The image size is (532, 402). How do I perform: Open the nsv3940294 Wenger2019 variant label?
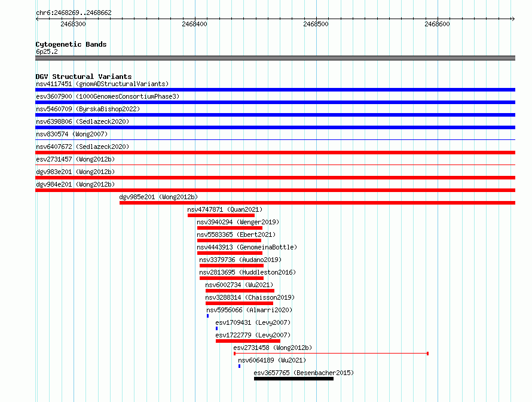(x=238, y=222)
